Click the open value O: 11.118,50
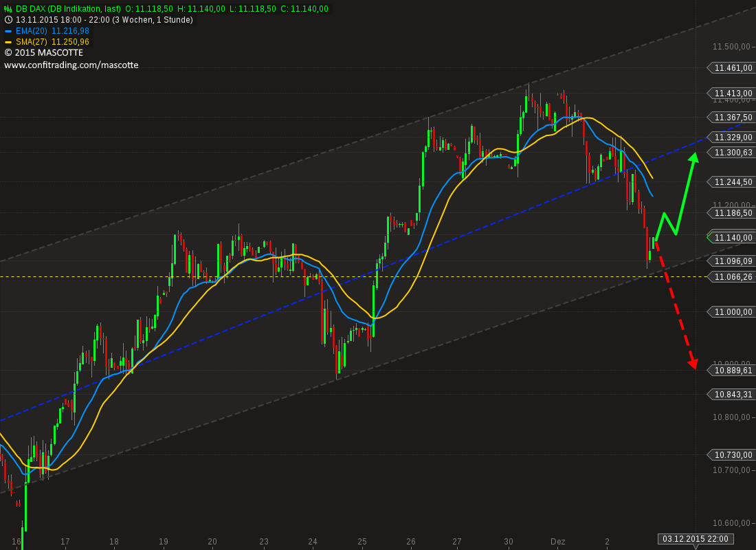The height and width of the screenshot is (550, 756). pos(149,9)
